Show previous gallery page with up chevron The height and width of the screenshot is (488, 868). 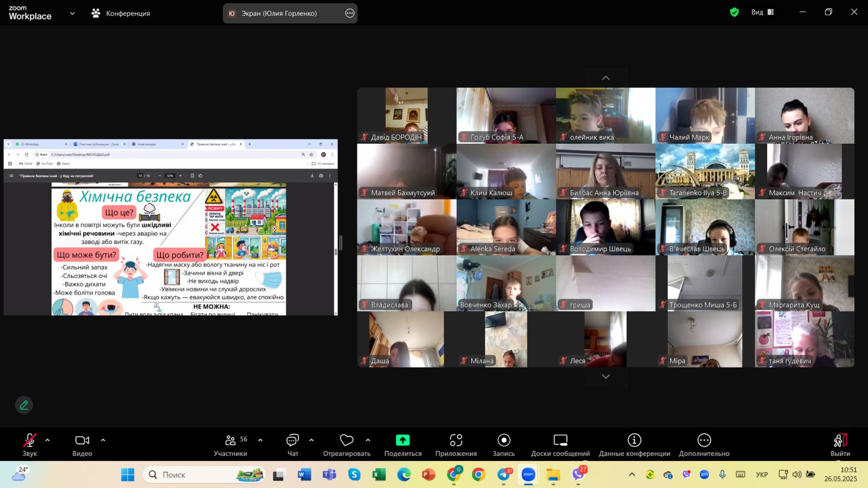click(x=606, y=78)
